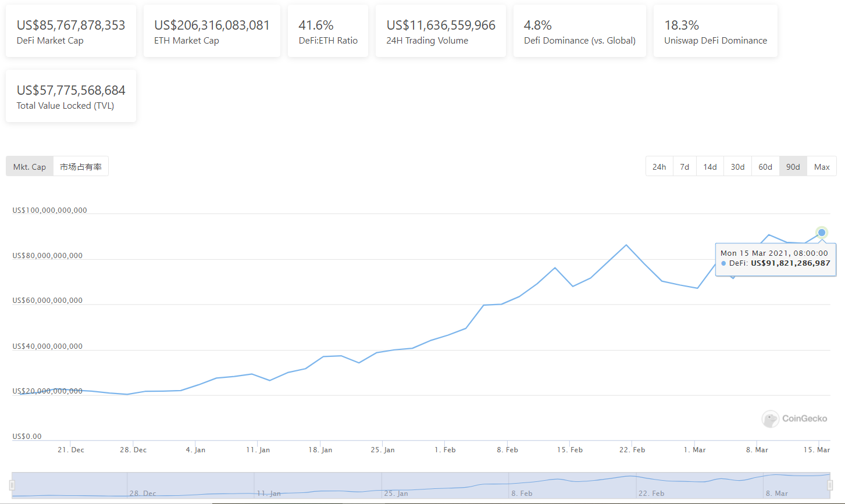Screen dimensions: 845x504
Task: Select the Mkt. Cap tab
Action: tap(30, 167)
